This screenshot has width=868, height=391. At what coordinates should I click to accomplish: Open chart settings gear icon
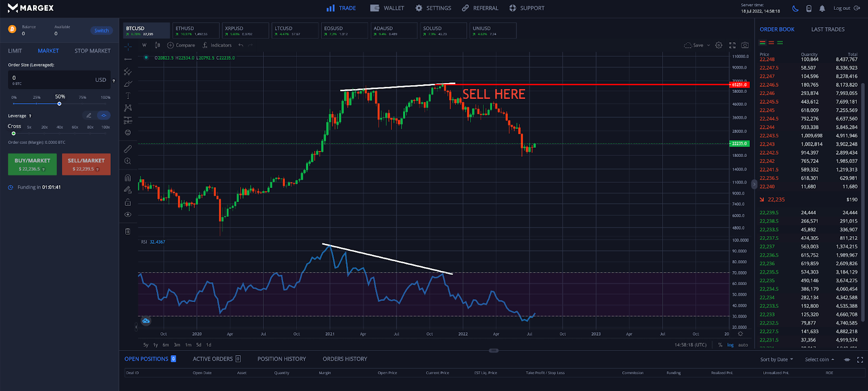click(719, 45)
